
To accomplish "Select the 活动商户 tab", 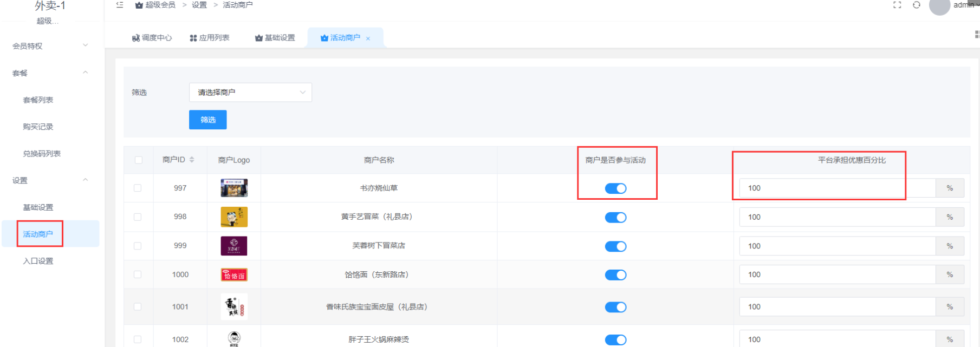I will [x=345, y=38].
